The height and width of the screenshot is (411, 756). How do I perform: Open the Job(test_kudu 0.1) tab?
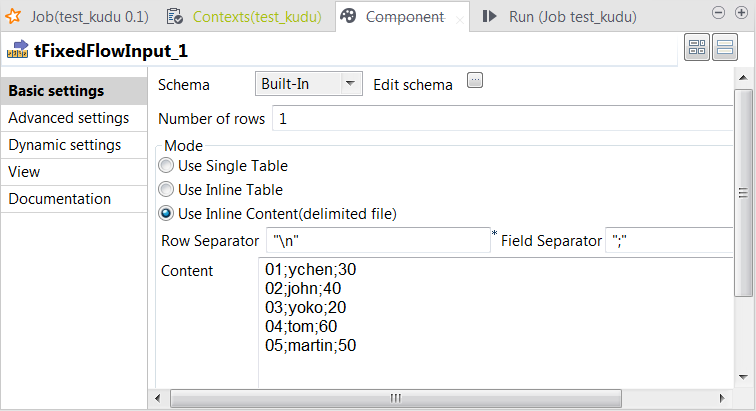click(77, 17)
